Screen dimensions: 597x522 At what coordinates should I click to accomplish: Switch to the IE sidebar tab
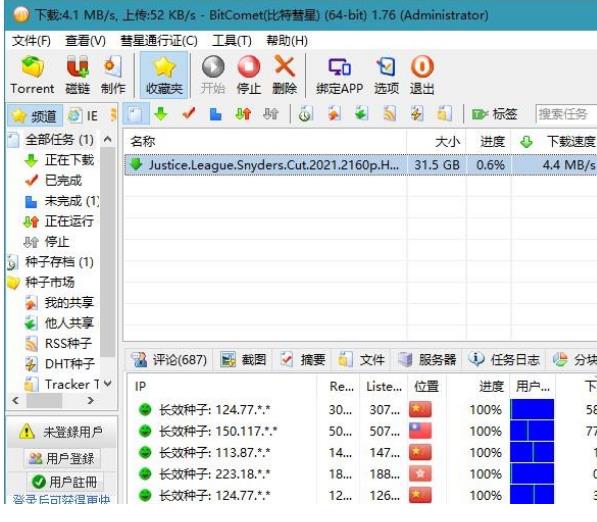click(83, 115)
